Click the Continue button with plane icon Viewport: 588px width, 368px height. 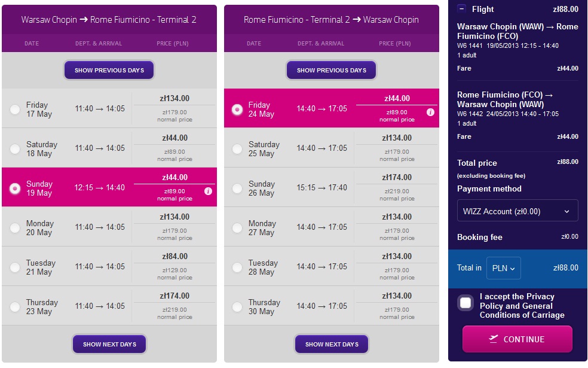pos(517,339)
